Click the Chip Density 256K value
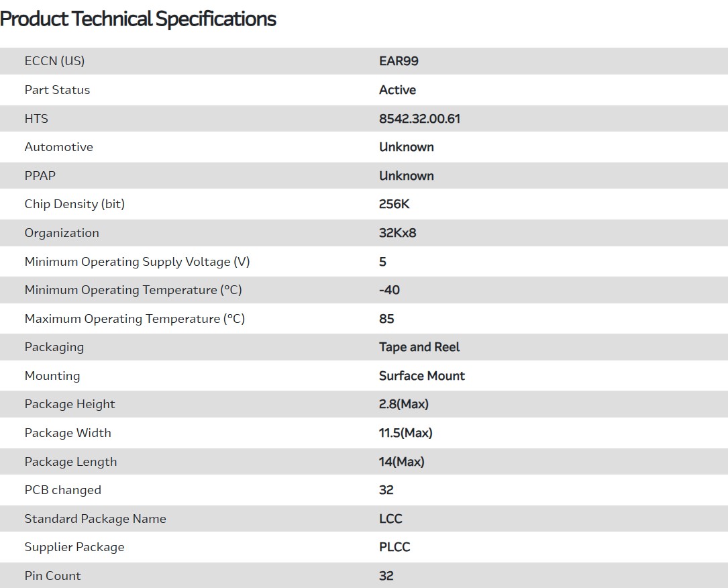Image resolution: width=728 pixels, height=588 pixels. pyautogui.click(x=394, y=204)
